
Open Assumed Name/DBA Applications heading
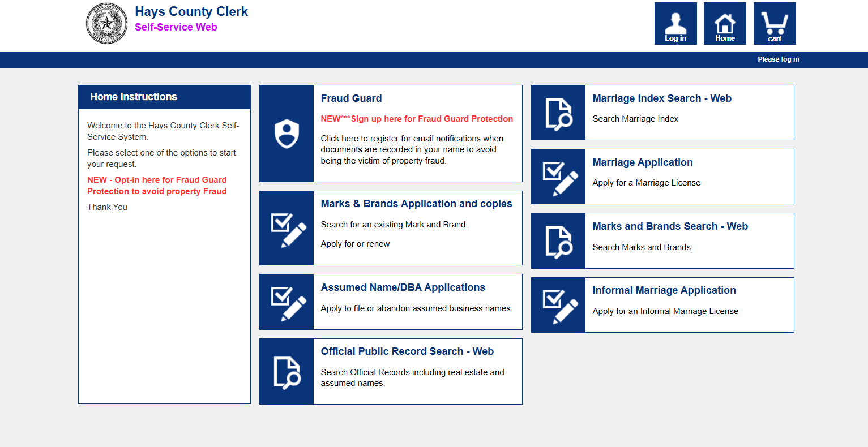[x=403, y=287]
